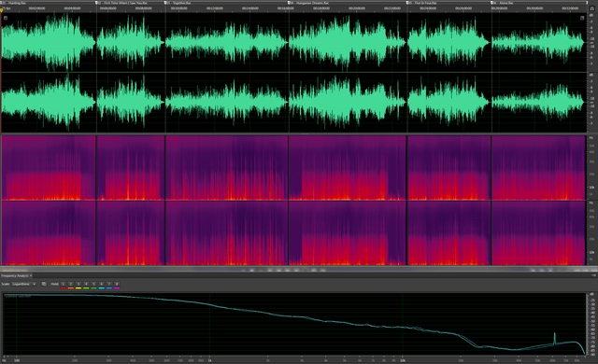The image size is (598, 364).
Task: Click the copy frequency data icon
Action: click(44, 284)
